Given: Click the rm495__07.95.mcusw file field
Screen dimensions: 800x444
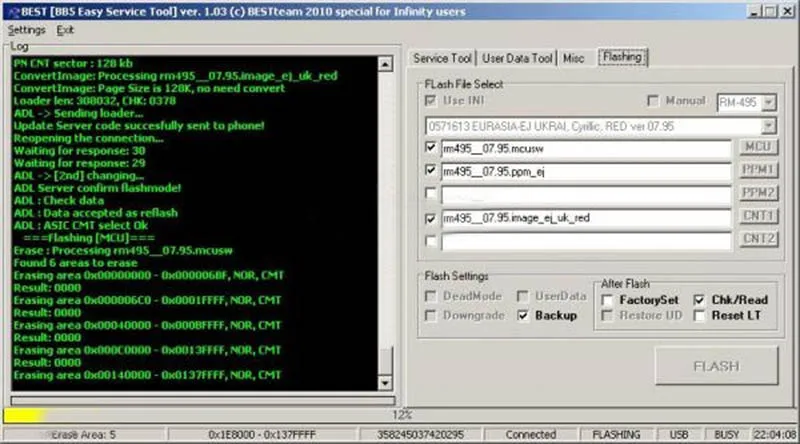Looking at the screenshot, I should click(586, 149).
